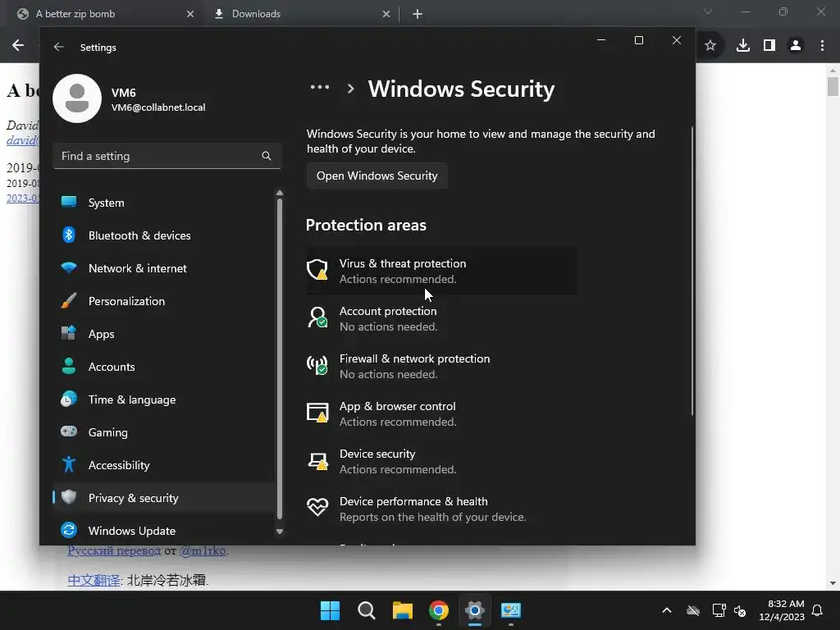Click the sidebar scroll-up arrow
Screen dimensions: 840x630
(x=279, y=193)
